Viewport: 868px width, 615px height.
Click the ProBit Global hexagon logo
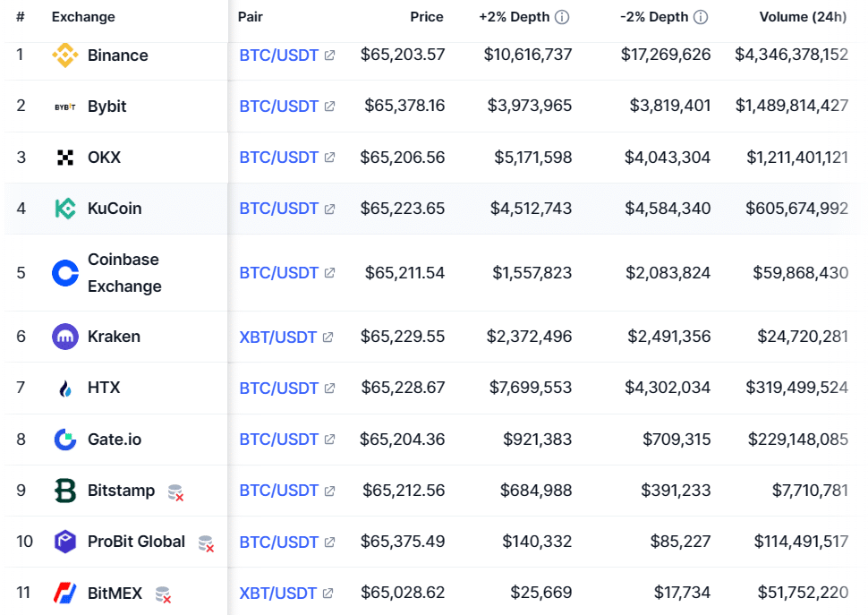tap(65, 542)
